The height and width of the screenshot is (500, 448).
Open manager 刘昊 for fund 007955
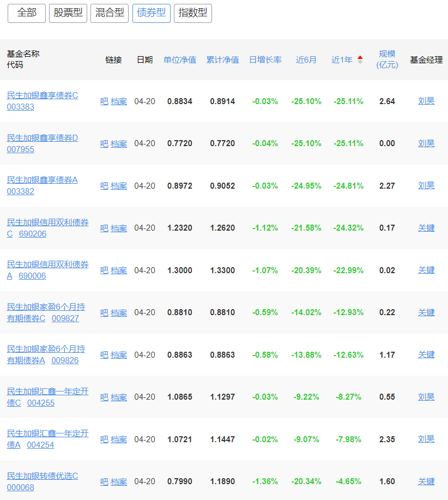[x=426, y=143]
